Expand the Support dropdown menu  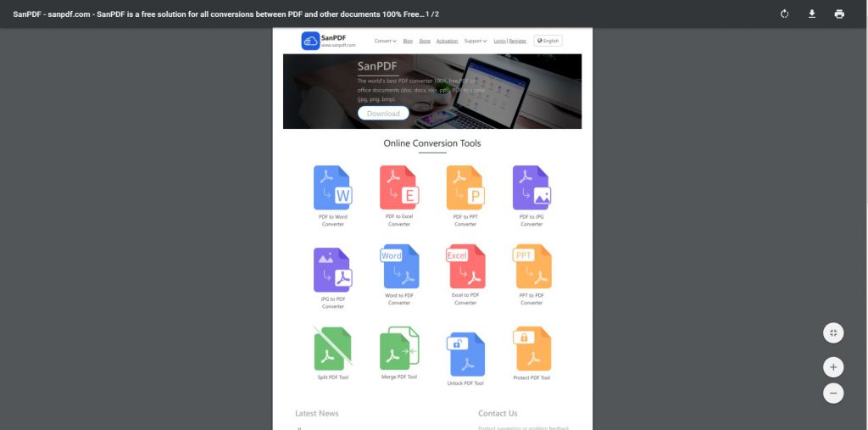click(x=475, y=41)
